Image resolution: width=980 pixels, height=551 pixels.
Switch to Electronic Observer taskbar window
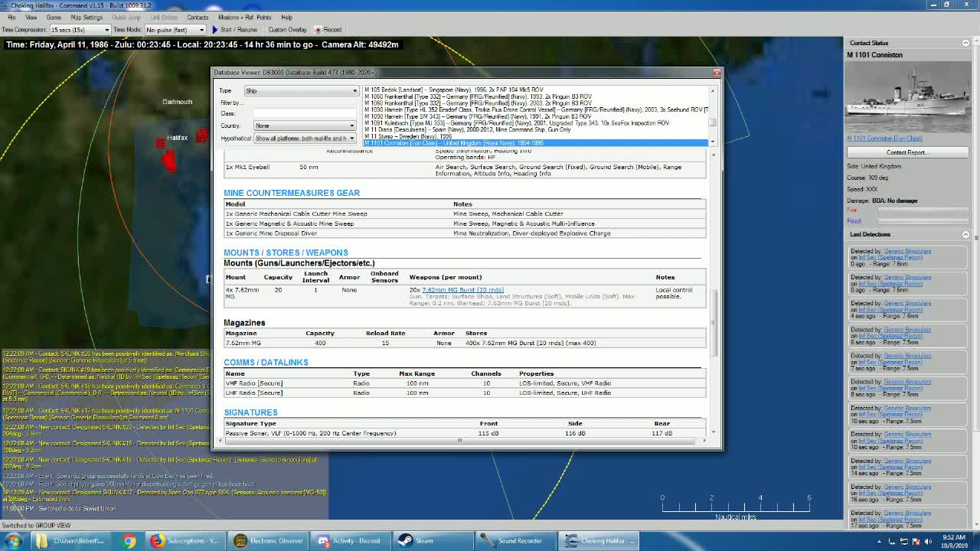269,541
